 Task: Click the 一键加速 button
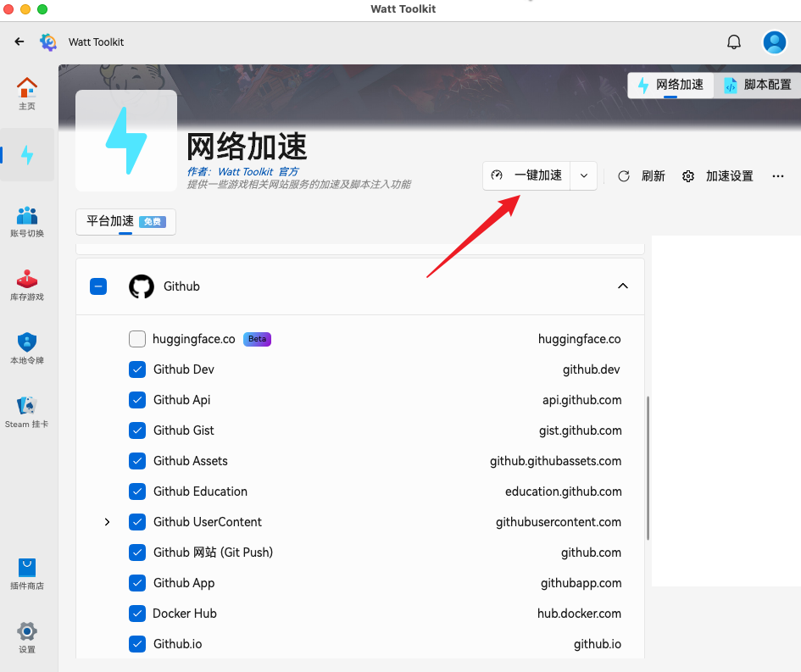(527, 175)
